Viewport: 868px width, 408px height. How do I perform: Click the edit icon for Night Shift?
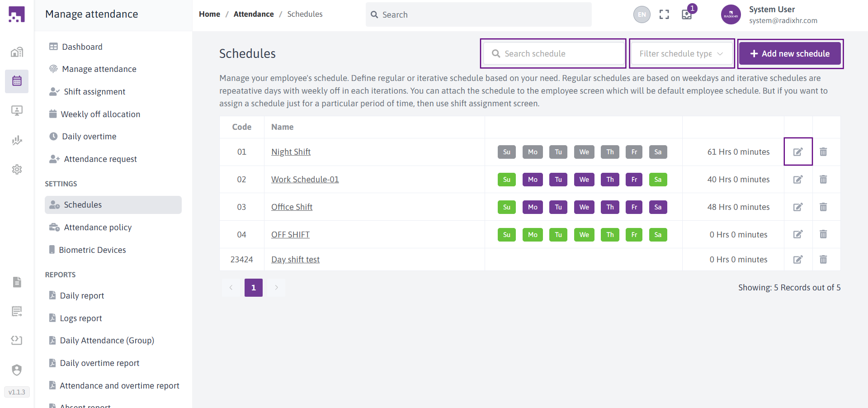tap(798, 152)
